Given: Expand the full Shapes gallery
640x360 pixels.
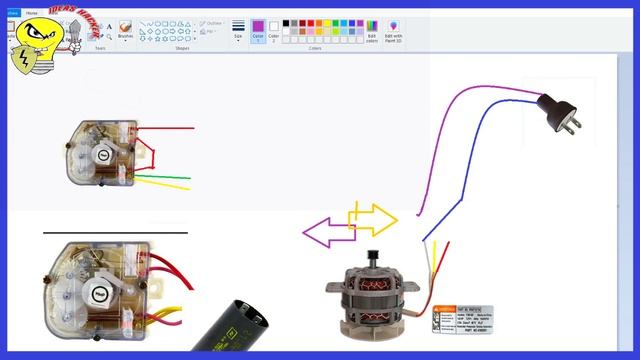Looking at the screenshot, I should click(195, 38).
